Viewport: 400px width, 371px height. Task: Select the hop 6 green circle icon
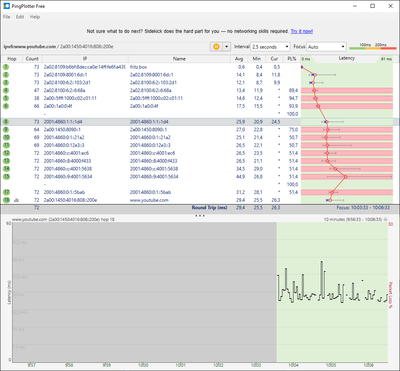coord(6,106)
